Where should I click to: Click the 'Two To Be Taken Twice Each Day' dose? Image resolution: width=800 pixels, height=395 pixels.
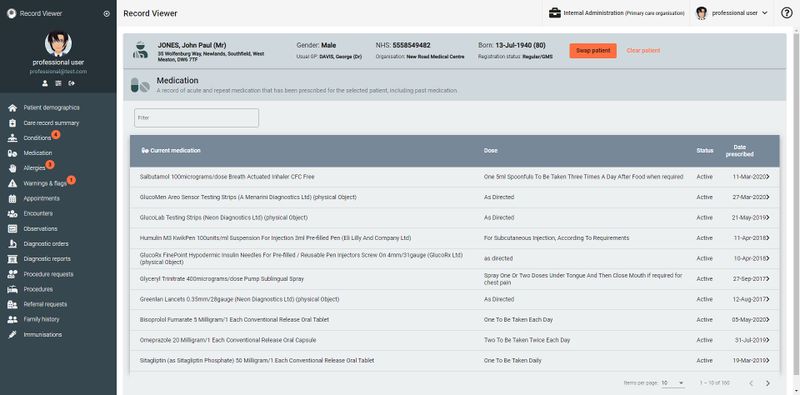coord(527,340)
